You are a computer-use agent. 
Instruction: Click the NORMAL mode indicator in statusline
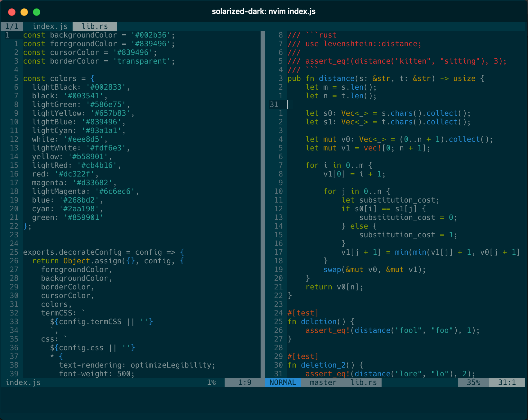point(282,382)
